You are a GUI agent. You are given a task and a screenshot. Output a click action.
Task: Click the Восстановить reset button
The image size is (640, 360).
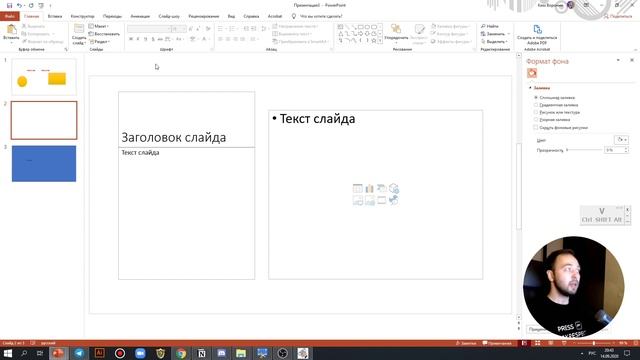tap(104, 34)
